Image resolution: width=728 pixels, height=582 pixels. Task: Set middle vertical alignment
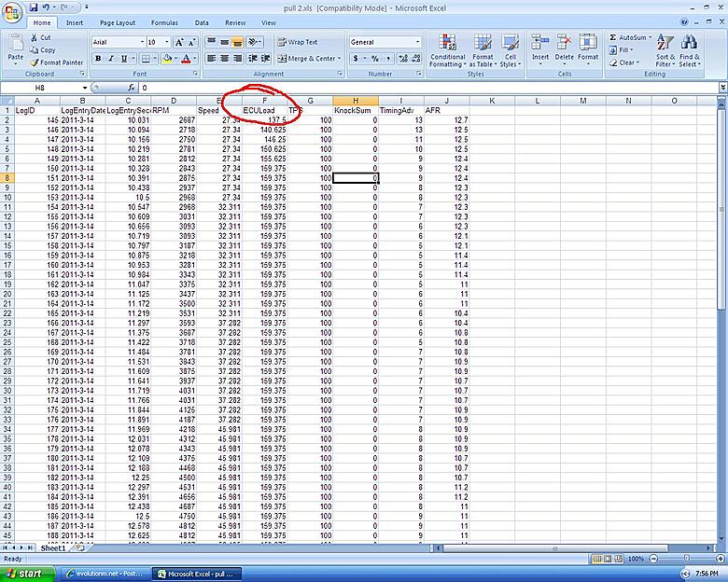225,42
